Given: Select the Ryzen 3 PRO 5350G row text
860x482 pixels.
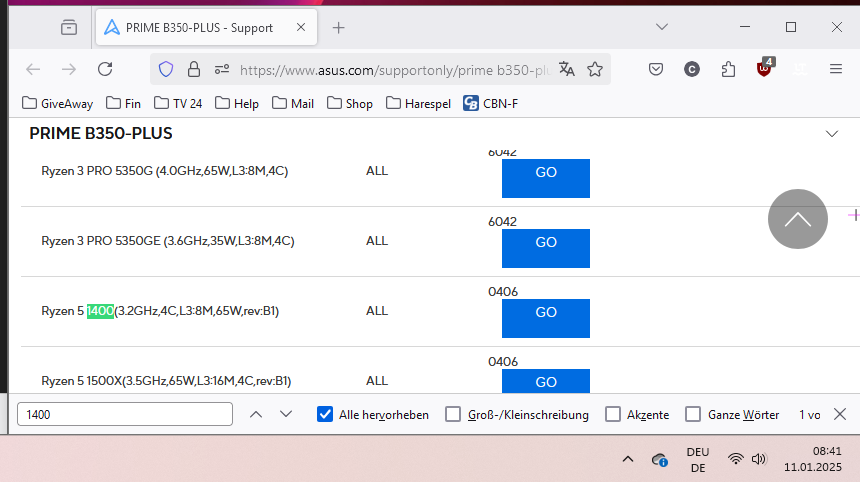Looking at the screenshot, I should tap(165, 171).
